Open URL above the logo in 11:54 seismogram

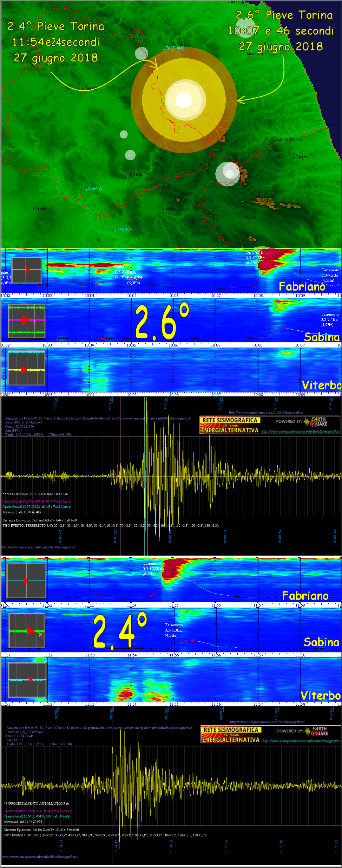click(267, 722)
